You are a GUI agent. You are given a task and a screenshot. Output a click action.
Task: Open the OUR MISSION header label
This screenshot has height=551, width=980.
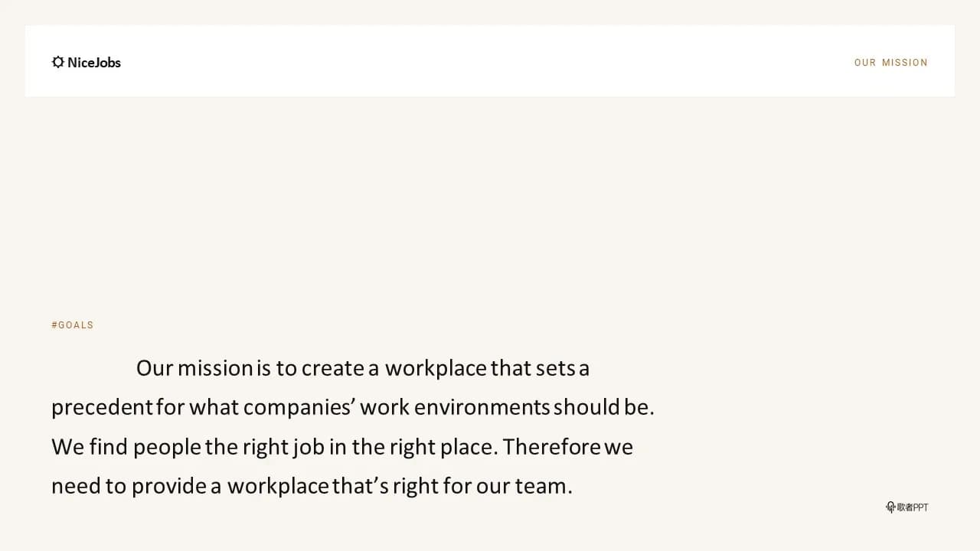click(x=891, y=63)
